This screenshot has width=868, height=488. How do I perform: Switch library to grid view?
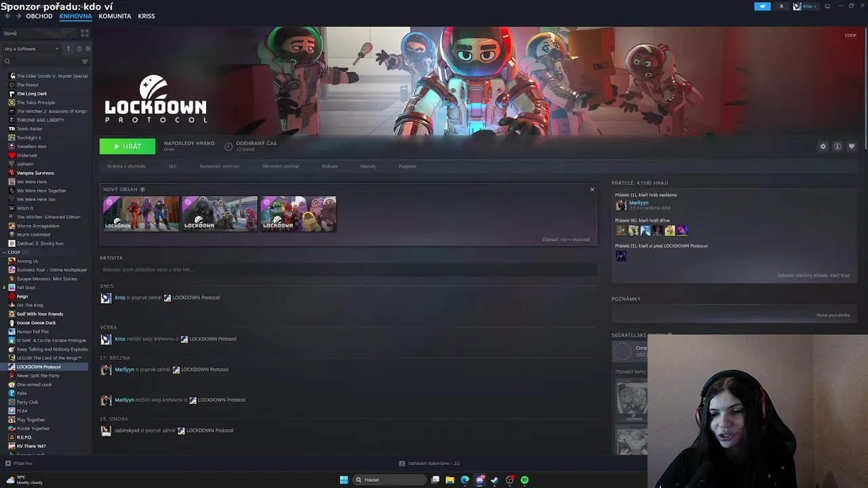(85, 33)
